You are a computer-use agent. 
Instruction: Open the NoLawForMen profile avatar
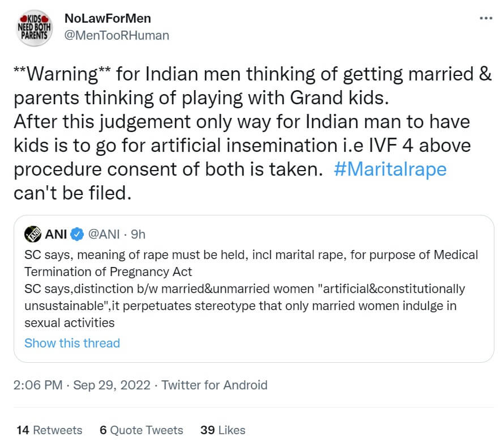coord(33,27)
